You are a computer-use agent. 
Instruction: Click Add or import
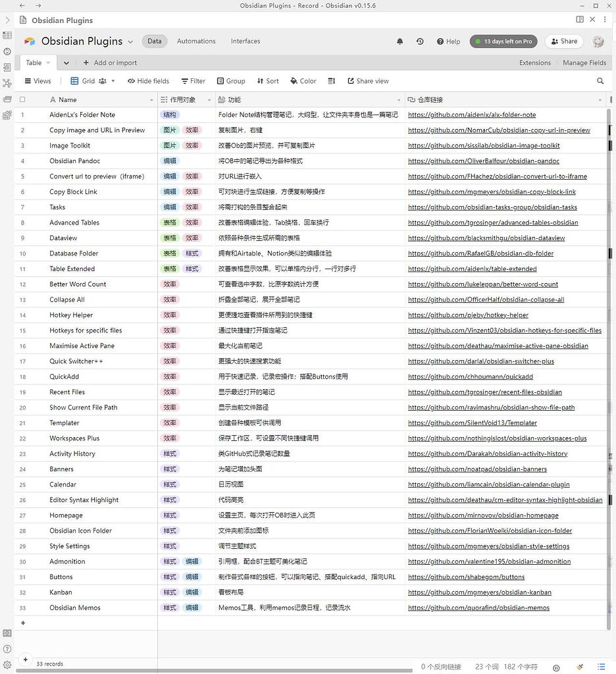coord(110,63)
